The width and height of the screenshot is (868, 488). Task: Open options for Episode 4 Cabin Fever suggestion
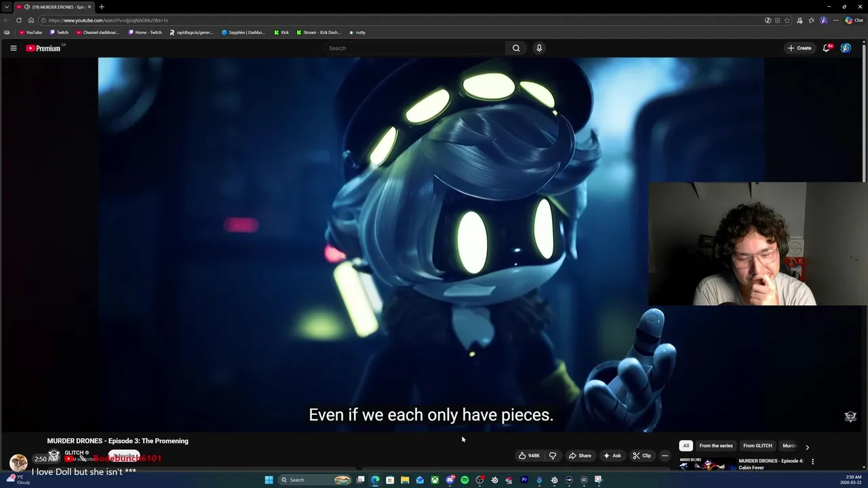pos(812,462)
